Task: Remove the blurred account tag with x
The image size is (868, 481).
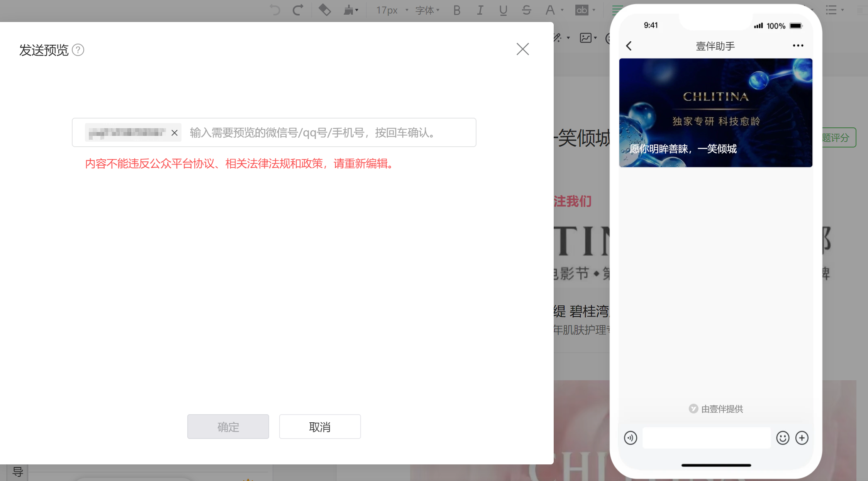Action: [175, 133]
